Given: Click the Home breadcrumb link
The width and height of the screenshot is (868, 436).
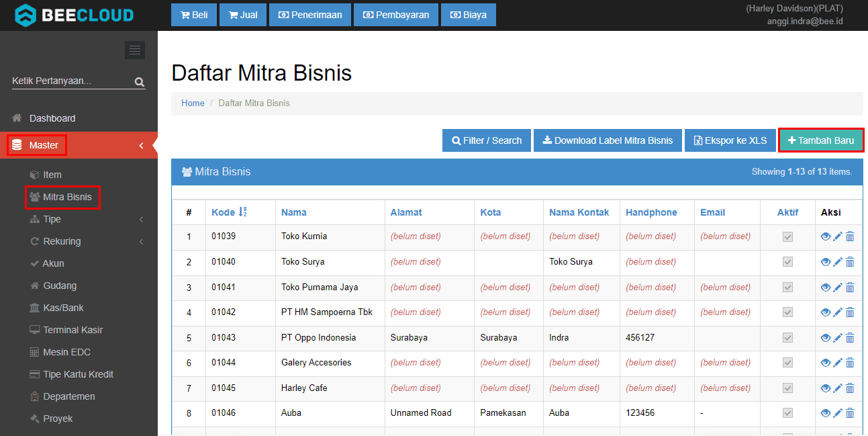Looking at the screenshot, I should coord(193,103).
